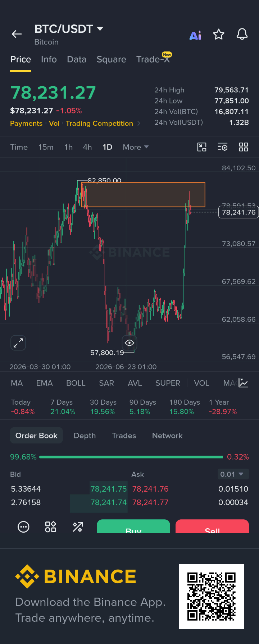Select the 1h timeframe
Viewport: 259px width, 644px height.
point(68,147)
